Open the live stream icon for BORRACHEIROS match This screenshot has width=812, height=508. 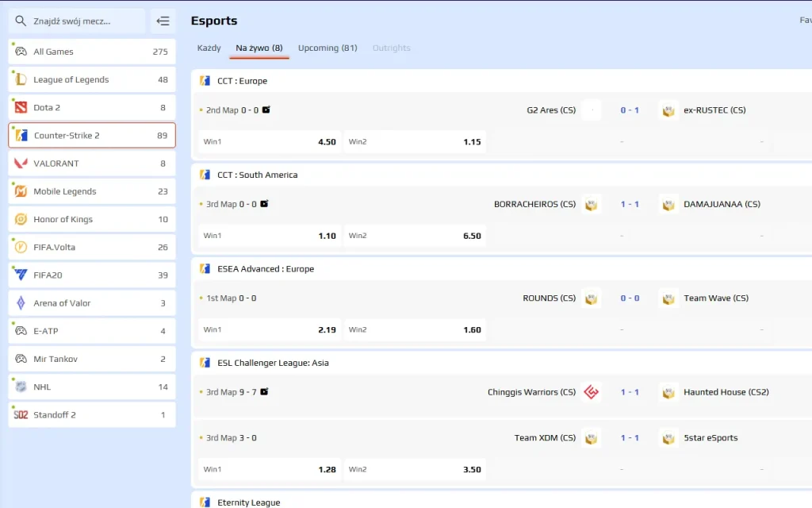coord(264,204)
